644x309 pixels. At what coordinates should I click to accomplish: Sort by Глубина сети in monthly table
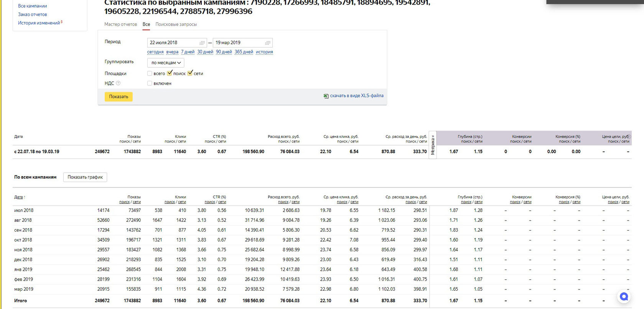pyautogui.click(x=479, y=202)
